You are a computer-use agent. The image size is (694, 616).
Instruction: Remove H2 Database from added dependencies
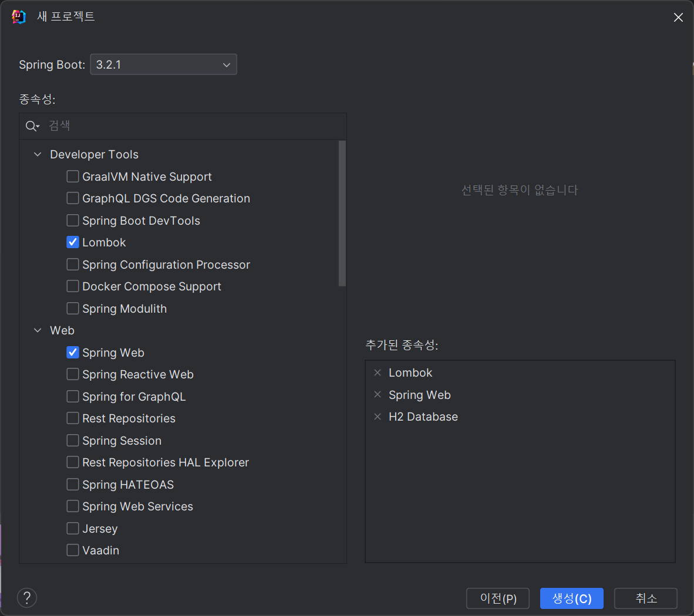tap(378, 417)
